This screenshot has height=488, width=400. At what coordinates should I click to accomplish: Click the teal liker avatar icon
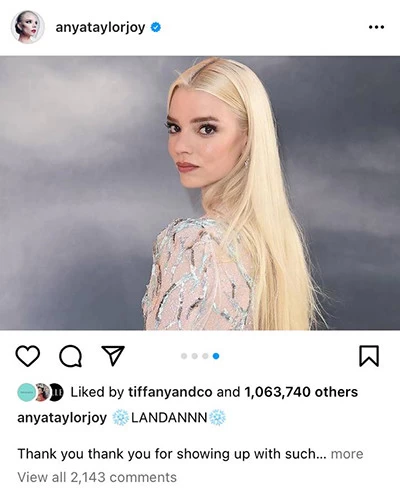26,392
